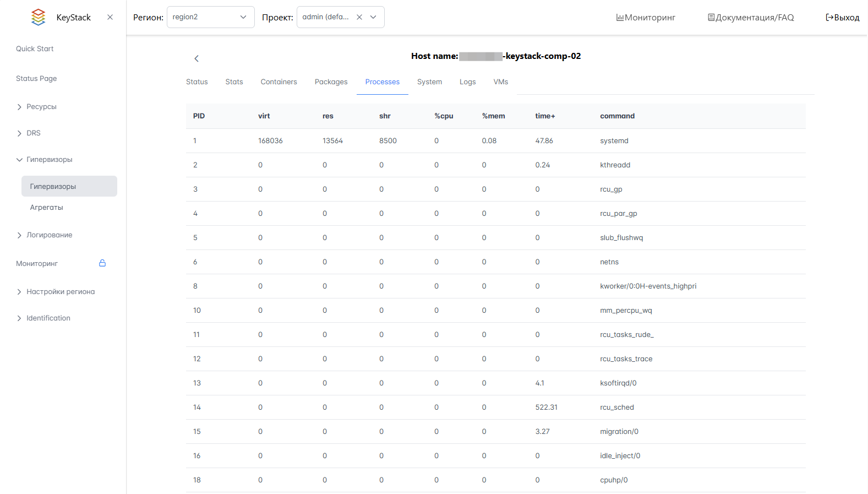Viewport: 868px width, 494px height.
Task: Expand the DRS sidebar section
Action: [33, 133]
